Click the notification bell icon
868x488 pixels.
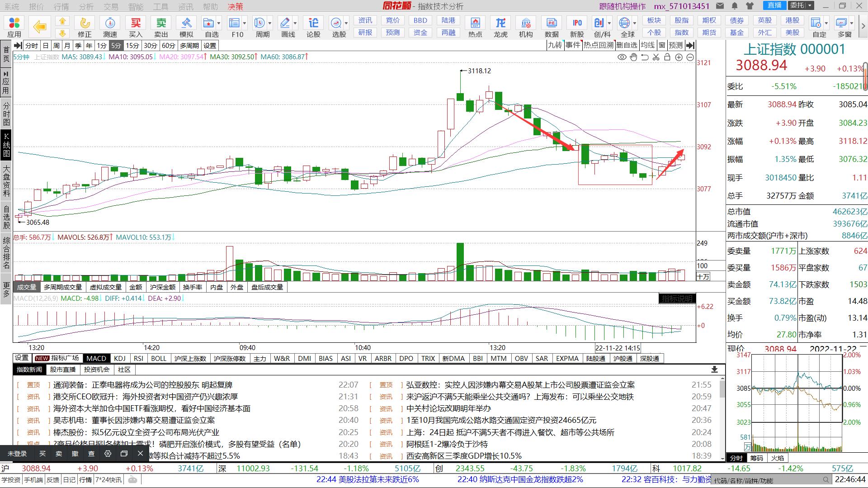point(735,6)
